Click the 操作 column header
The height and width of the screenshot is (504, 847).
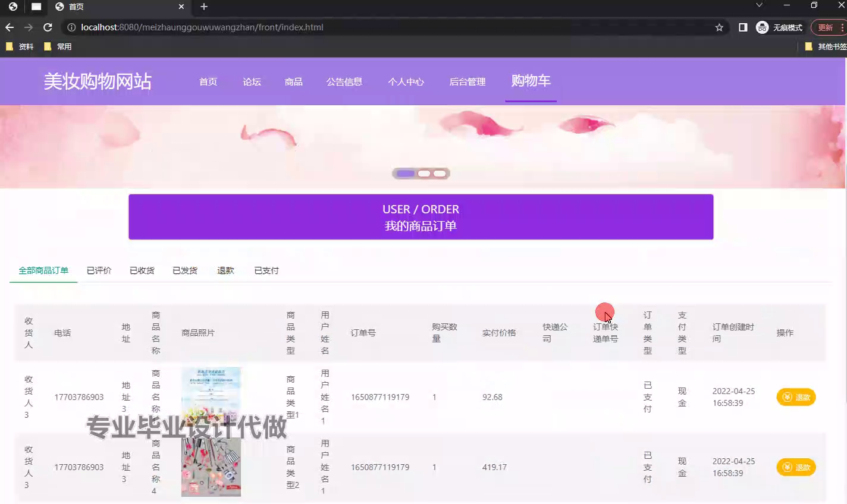coord(785,333)
